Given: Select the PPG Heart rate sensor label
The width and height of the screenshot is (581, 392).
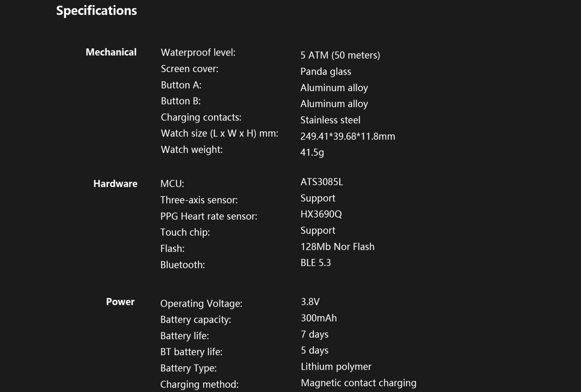Looking at the screenshot, I should click(208, 216).
